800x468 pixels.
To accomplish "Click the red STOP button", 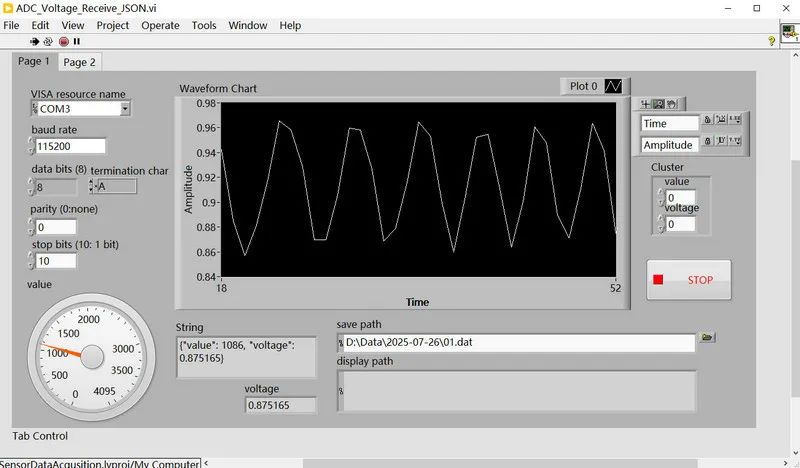I will tap(689, 280).
